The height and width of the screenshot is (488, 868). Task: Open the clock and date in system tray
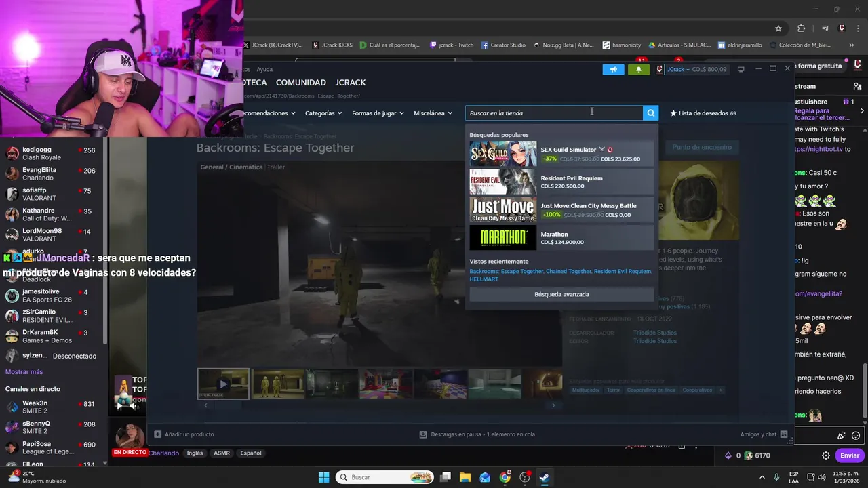click(x=846, y=477)
